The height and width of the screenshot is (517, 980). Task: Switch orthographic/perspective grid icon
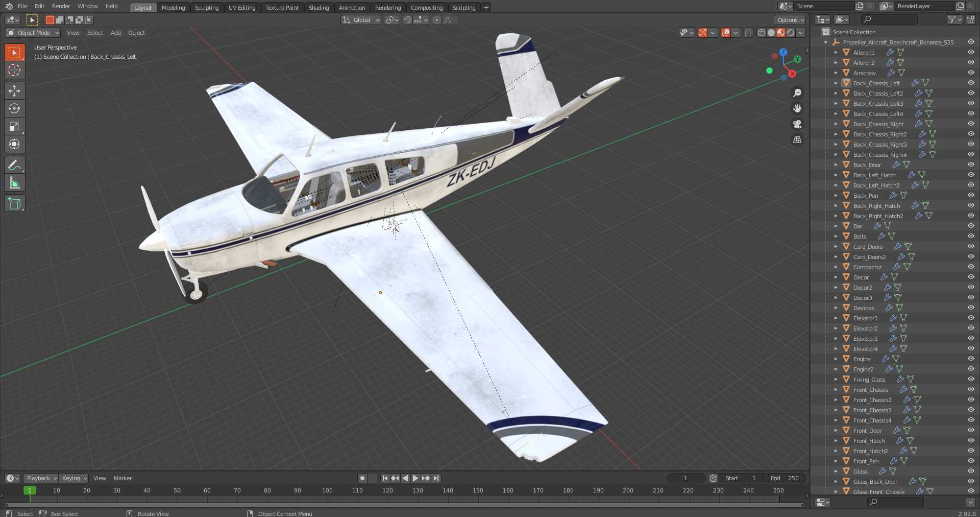(797, 139)
